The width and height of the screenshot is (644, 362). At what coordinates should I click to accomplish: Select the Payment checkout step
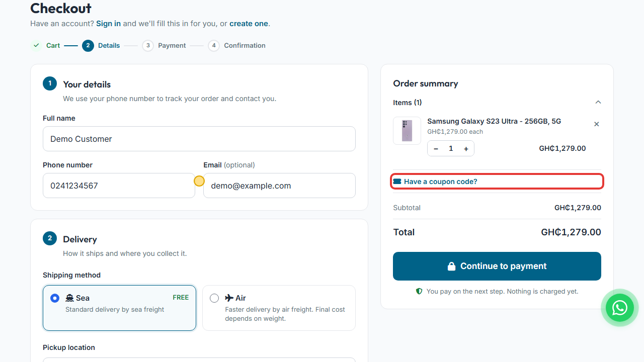164,45
